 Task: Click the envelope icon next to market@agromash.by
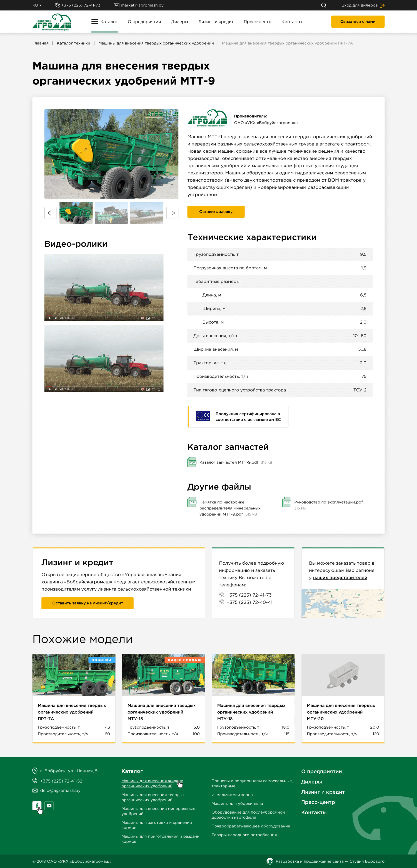coord(116,5)
